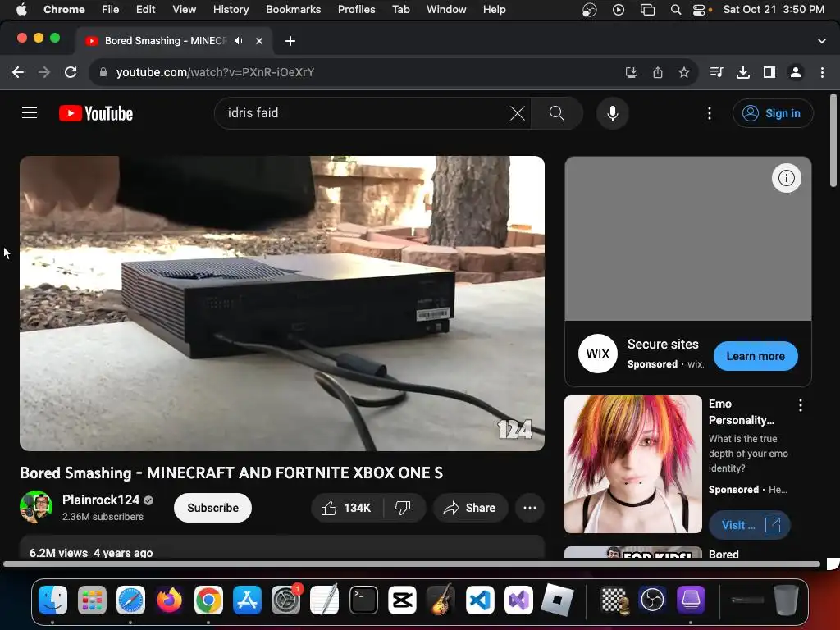
Task: Open Chrome three-dot menu
Action: (822, 72)
